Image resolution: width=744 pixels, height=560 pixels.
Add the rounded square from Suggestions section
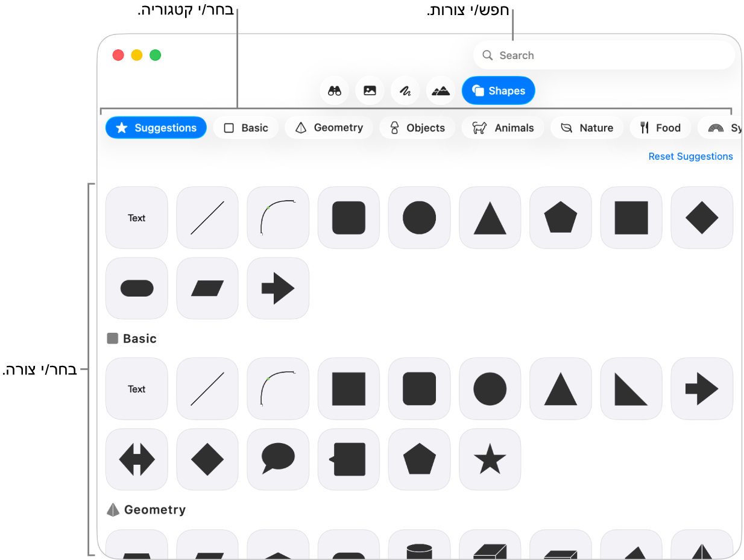click(349, 218)
